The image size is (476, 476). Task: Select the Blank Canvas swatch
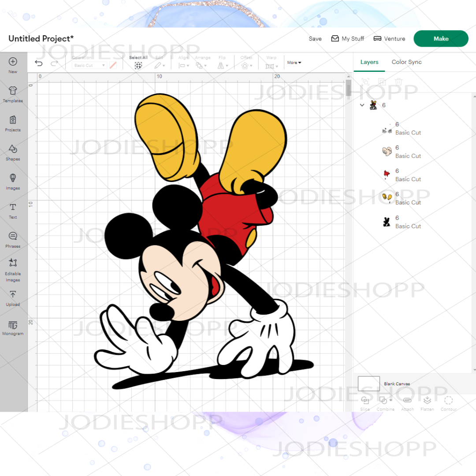pyautogui.click(x=368, y=383)
